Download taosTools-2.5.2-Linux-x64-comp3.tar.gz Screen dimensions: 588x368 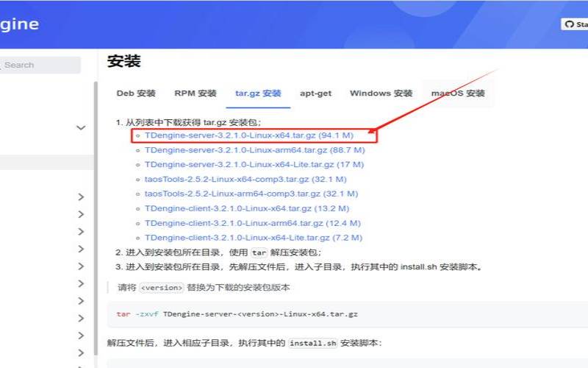[x=245, y=179]
